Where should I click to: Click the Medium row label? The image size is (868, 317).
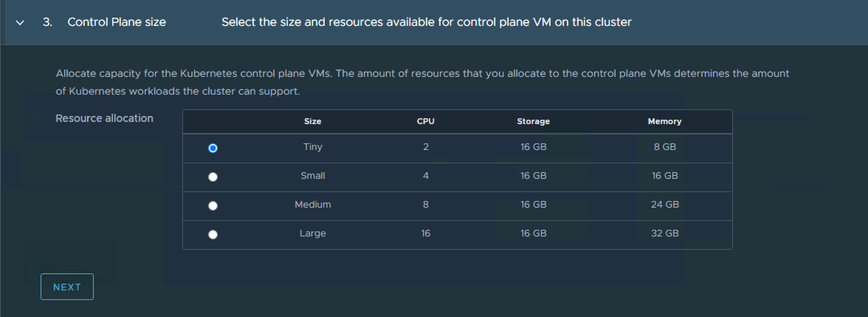pyautogui.click(x=313, y=204)
